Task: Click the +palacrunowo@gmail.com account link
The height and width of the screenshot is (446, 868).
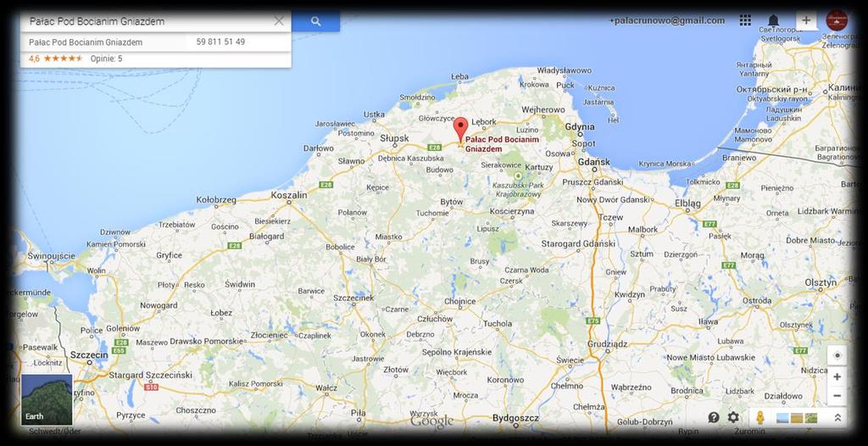Action: click(x=667, y=20)
